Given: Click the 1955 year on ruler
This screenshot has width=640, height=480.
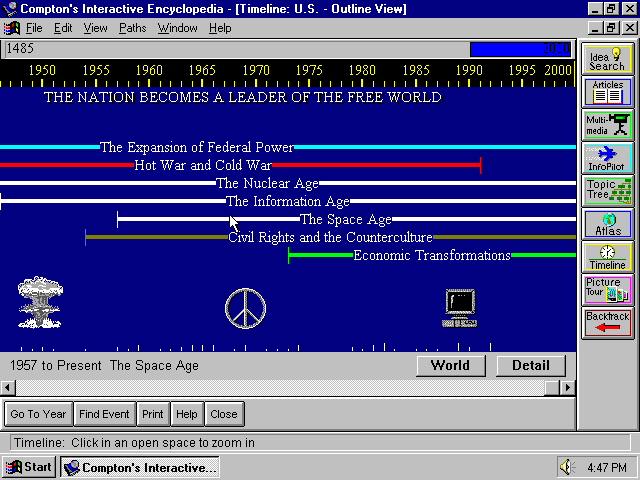Looking at the screenshot, I should [96, 70].
